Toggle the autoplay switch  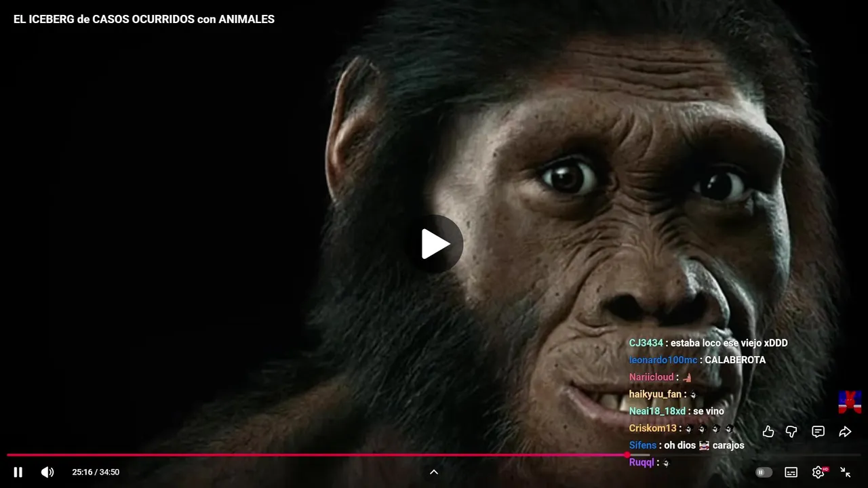tap(764, 472)
